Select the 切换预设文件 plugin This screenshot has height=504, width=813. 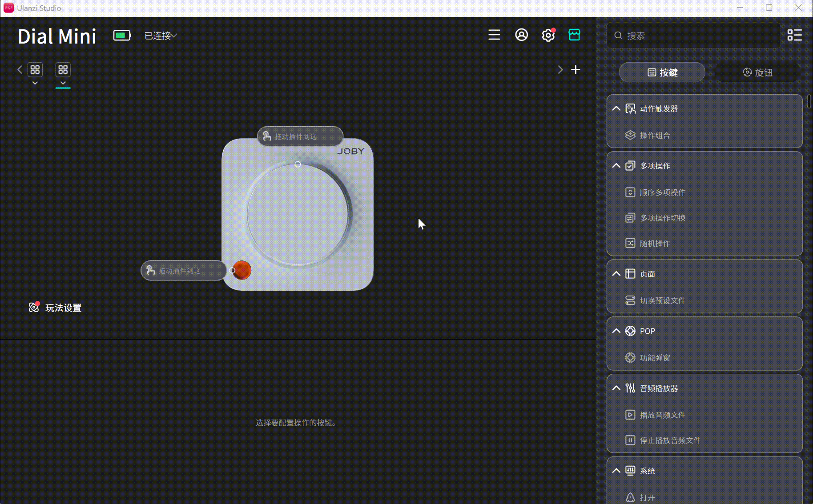(704, 300)
